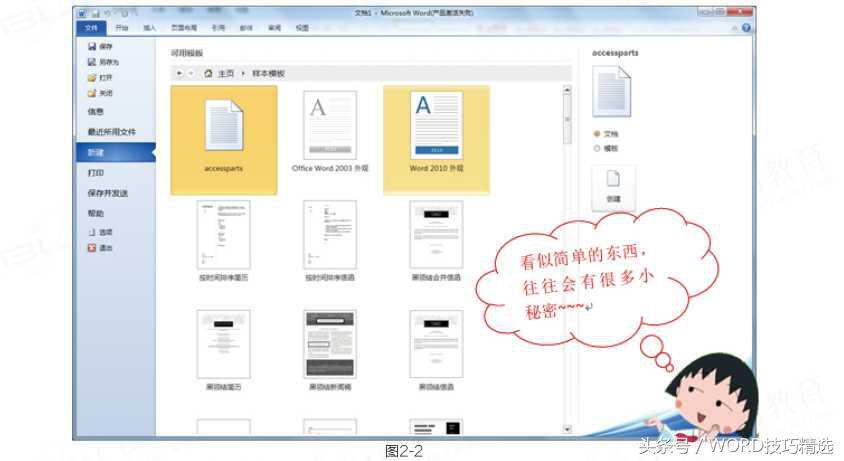Switch to the 插入 (Insert) ribbon tab

point(150,28)
